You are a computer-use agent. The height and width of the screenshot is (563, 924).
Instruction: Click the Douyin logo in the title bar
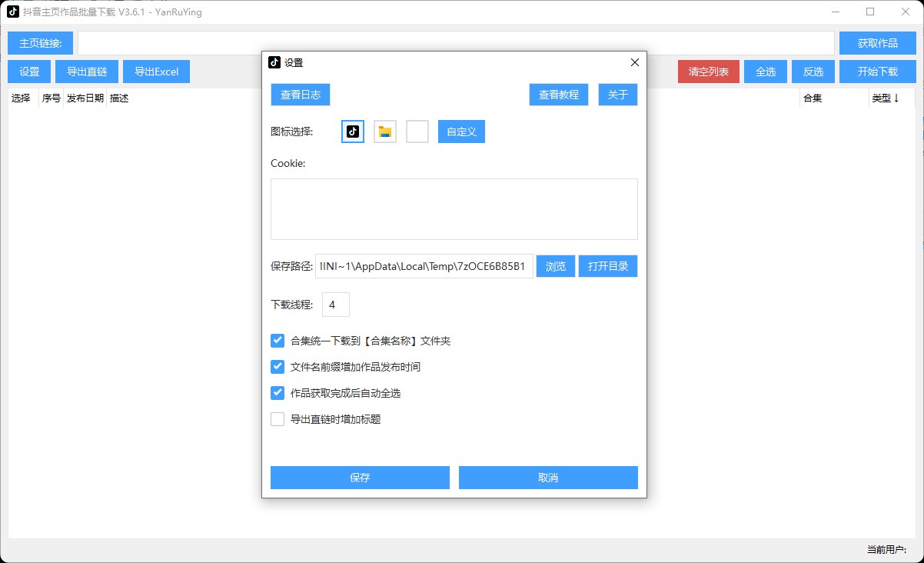point(11,12)
